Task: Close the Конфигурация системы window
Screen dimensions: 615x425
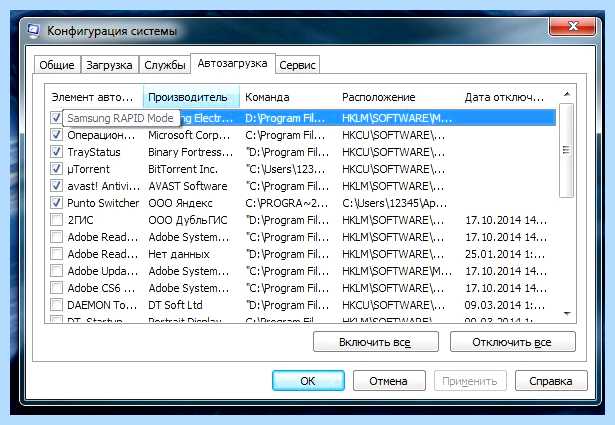Action: pyautogui.click(x=572, y=27)
